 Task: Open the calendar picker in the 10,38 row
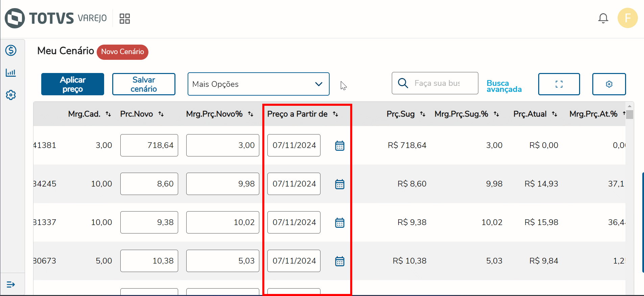click(x=340, y=261)
